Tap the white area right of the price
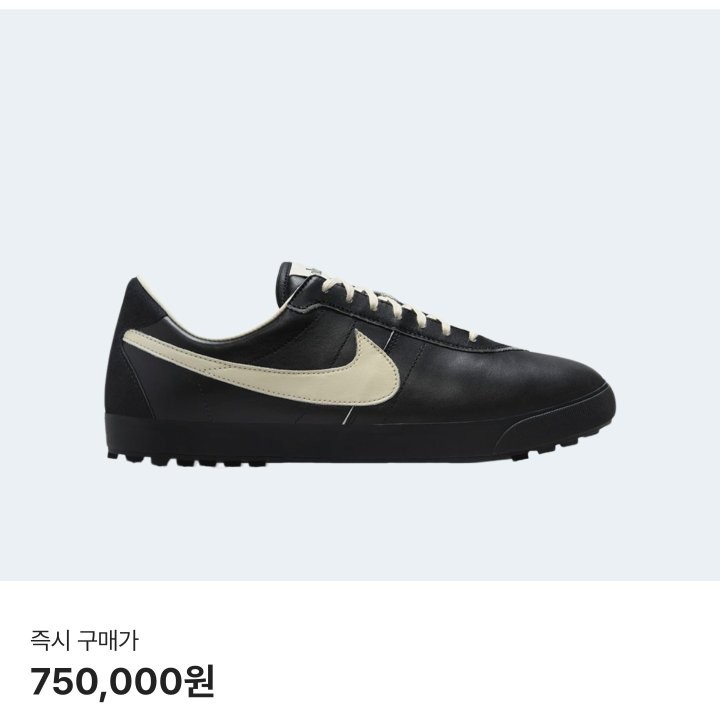 coord(466,682)
